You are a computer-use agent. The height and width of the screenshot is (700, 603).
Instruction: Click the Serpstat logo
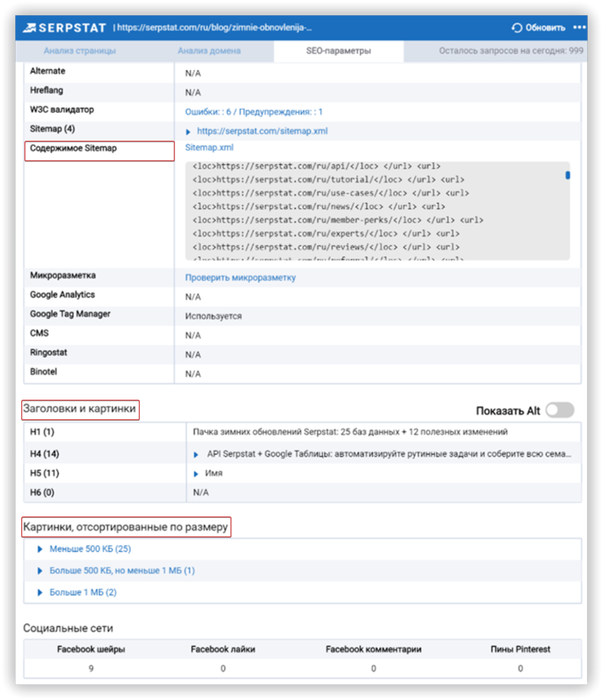pos(64,28)
